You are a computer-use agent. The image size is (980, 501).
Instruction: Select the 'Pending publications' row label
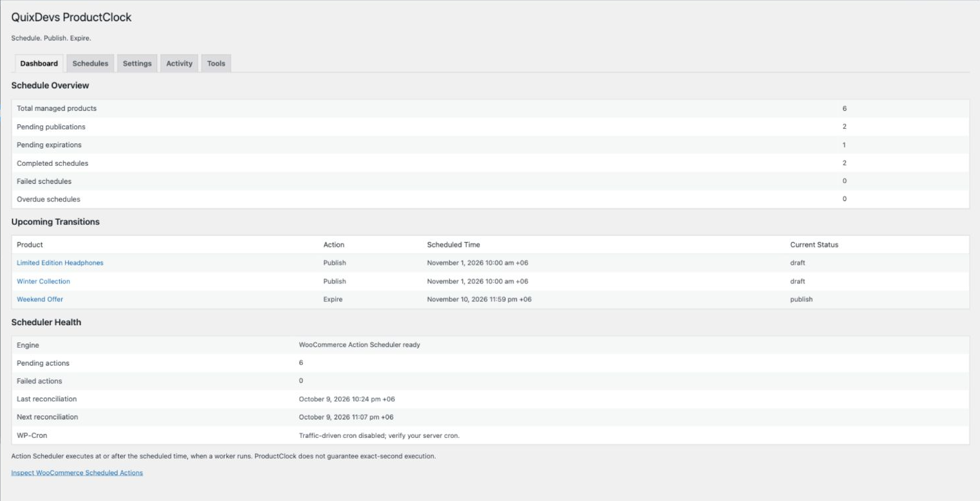coord(51,127)
